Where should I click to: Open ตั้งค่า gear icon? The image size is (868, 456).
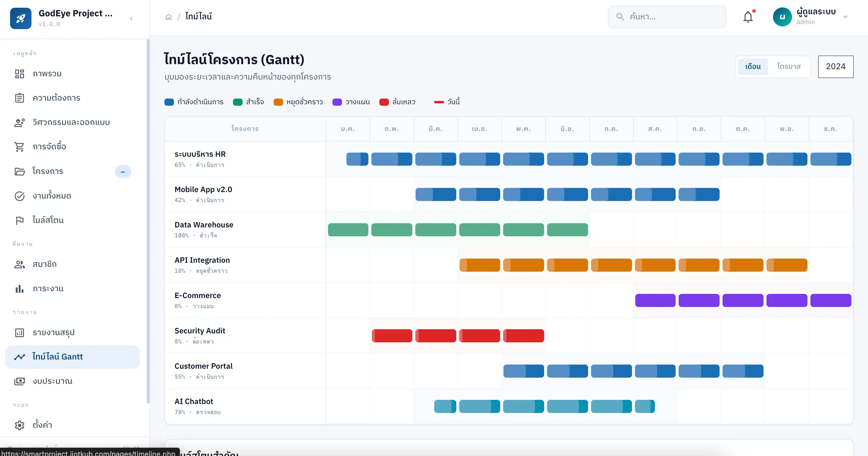point(20,425)
